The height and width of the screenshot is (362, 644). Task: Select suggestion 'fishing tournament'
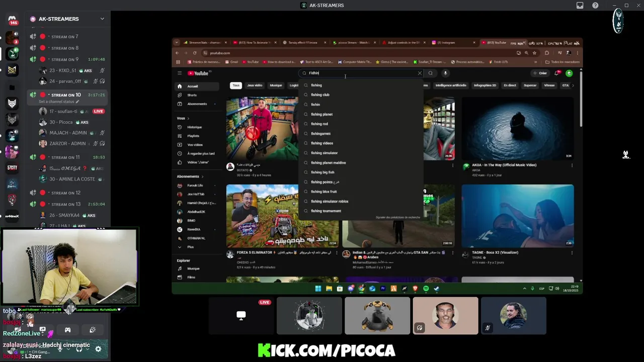(x=360, y=211)
